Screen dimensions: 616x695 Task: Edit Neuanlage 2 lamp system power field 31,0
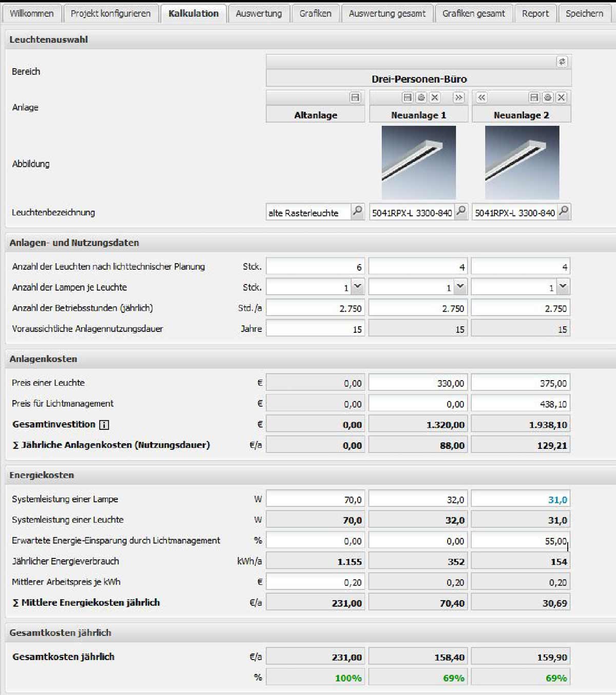[521, 499]
